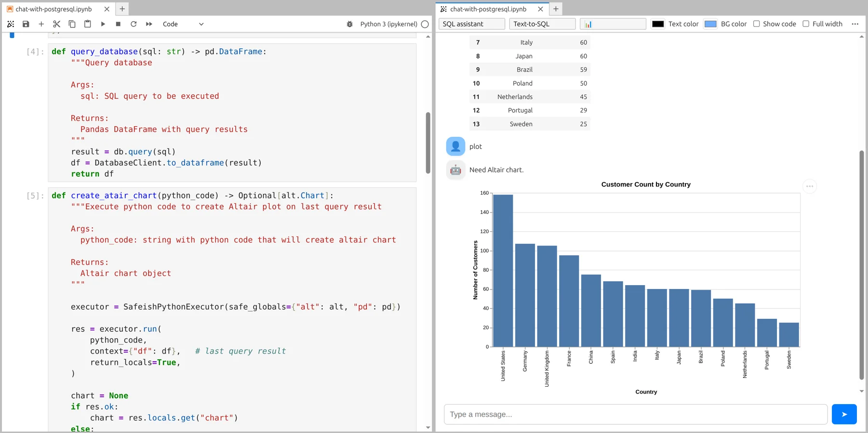Image resolution: width=868 pixels, height=433 pixels.
Task: Focus the 'Type a message...' input field
Action: click(635, 414)
